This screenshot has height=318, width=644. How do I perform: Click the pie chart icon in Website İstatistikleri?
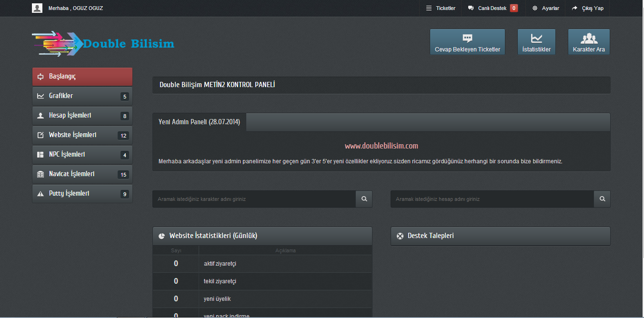[x=161, y=236]
